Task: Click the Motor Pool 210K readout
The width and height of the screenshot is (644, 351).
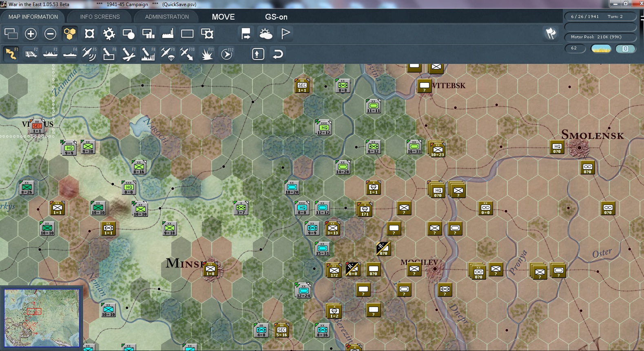Action: (600, 37)
